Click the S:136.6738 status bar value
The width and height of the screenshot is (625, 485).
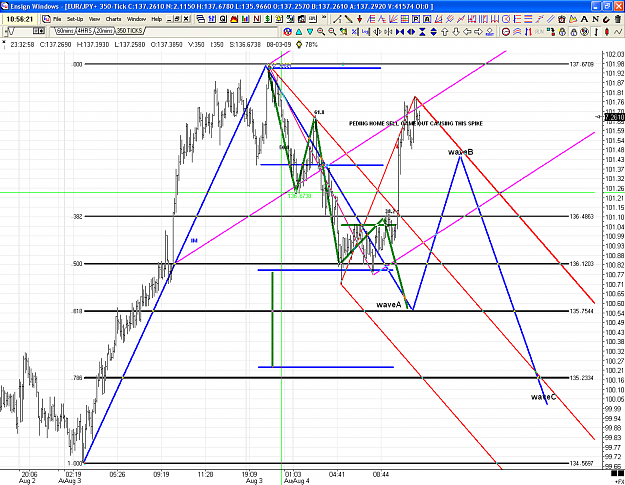pos(245,45)
